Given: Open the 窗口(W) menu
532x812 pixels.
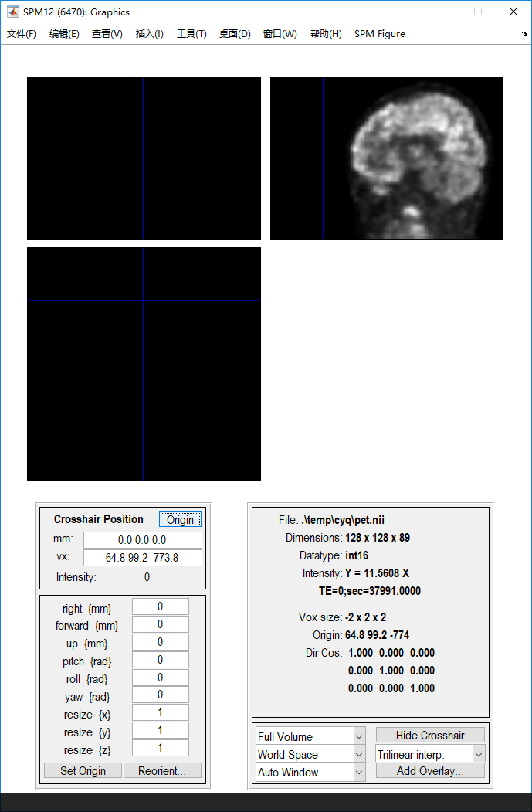Looking at the screenshot, I should click(x=280, y=34).
